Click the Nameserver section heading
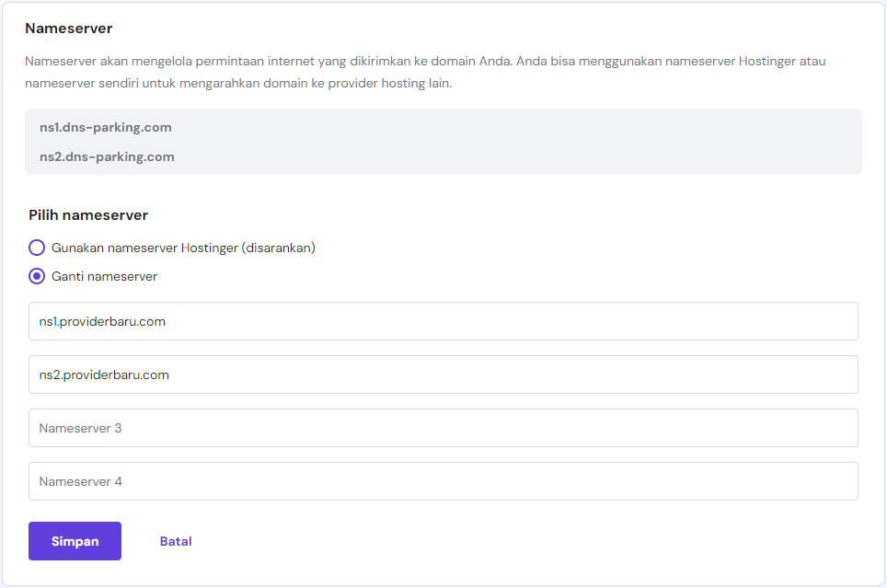This screenshot has height=588, width=887. 68,29
